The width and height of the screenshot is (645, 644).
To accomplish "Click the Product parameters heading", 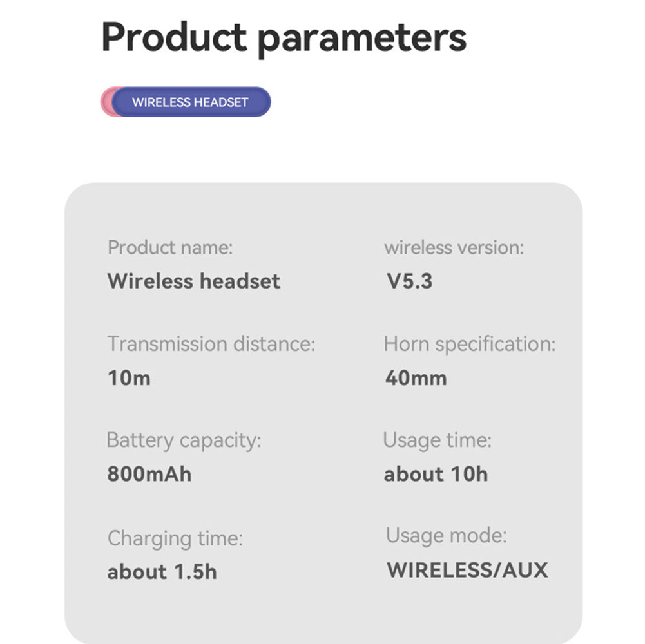I will click(x=284, y=37).
